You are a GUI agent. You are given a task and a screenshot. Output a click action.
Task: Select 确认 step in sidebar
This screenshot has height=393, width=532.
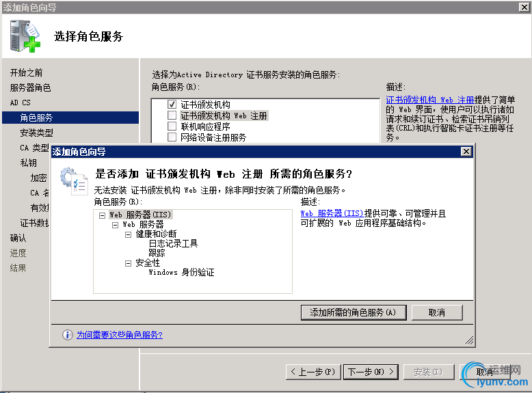[x=18, y=238]
